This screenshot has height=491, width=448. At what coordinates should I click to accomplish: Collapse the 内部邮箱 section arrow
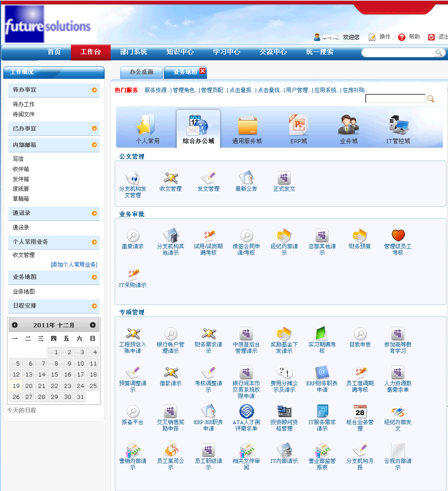(x=94, y=145)
